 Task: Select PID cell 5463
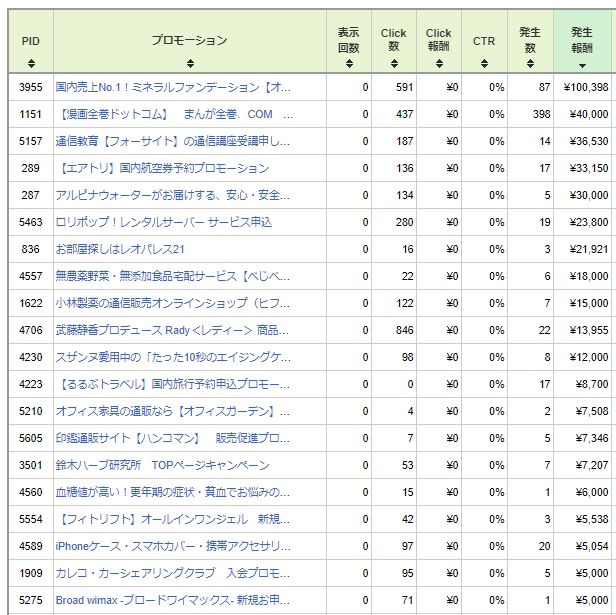[x=31, y=222]
